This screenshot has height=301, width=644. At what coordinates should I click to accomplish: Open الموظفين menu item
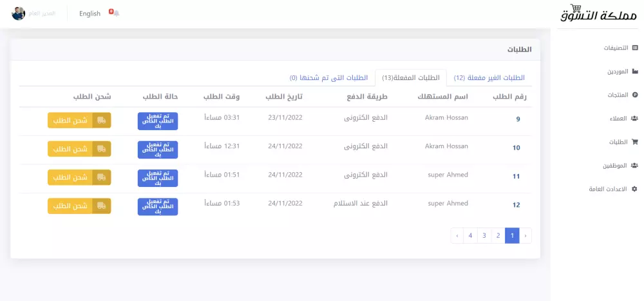click(614, 165)
